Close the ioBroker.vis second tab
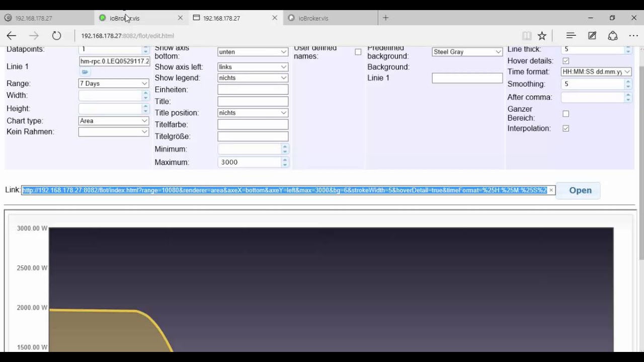 180,18
